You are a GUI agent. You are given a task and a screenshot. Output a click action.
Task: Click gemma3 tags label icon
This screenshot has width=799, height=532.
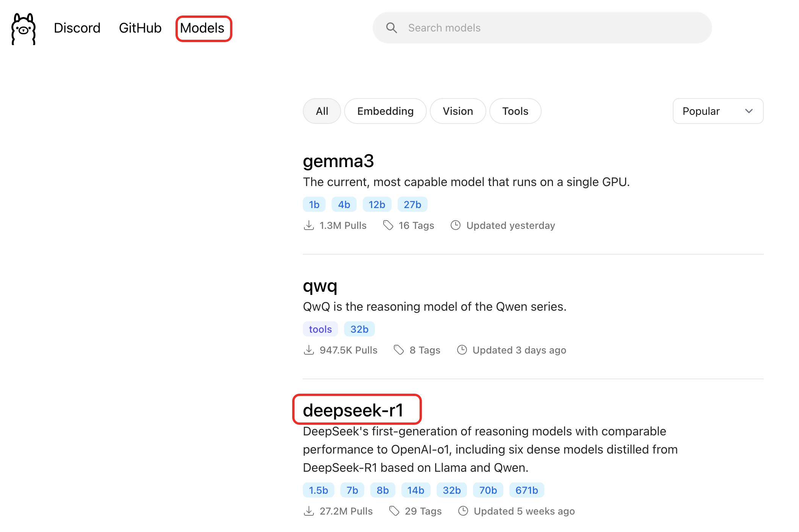[x=388, y=225]
